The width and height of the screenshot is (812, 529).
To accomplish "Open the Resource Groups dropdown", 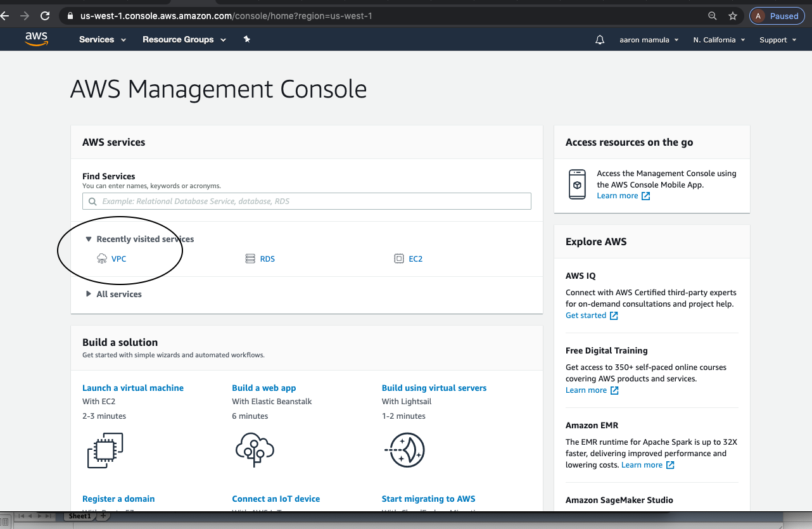I will [184, 39].
